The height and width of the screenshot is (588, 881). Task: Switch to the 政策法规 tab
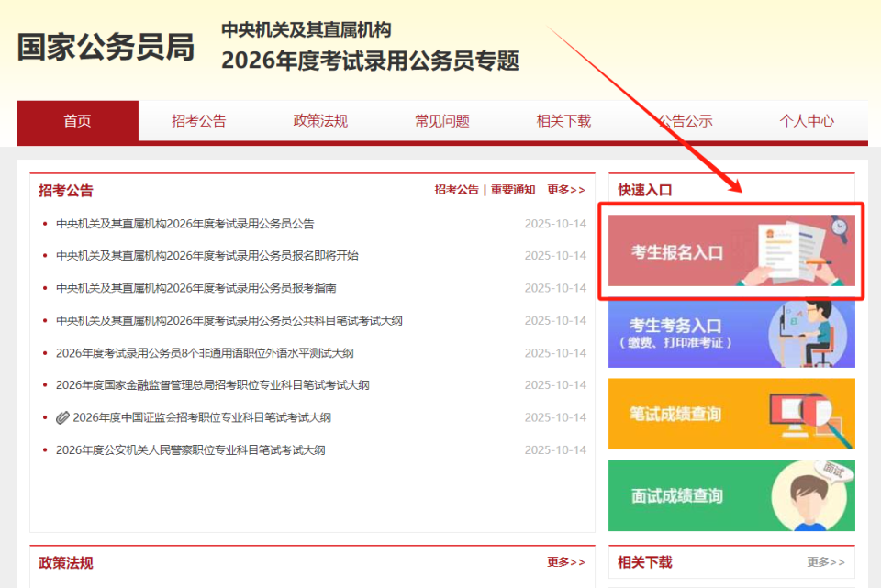[x=319, y=120]
